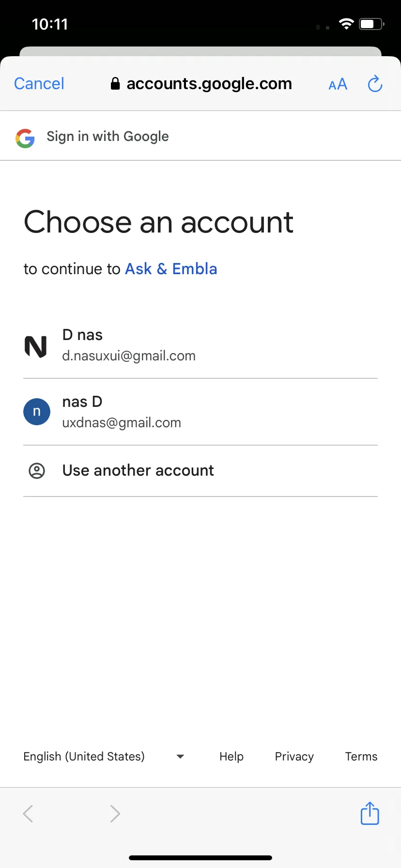Open the AA text size menu
401x868 pixels.
pos(338,84)
